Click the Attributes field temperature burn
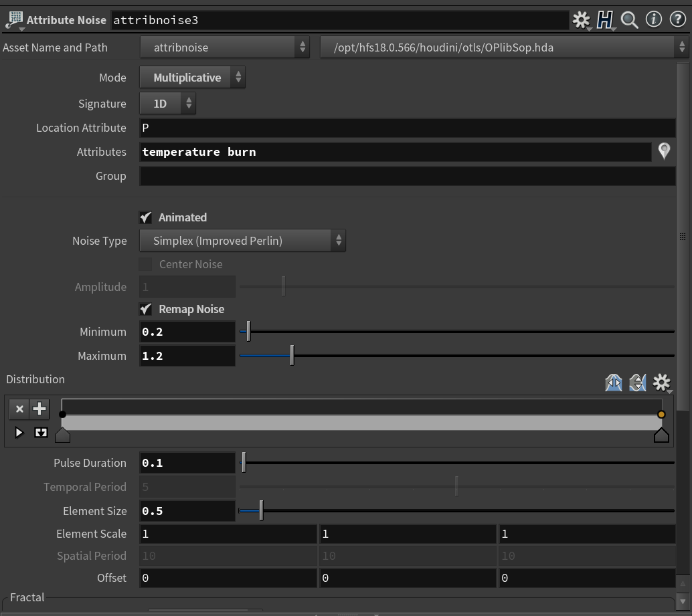 pos(396,152)
